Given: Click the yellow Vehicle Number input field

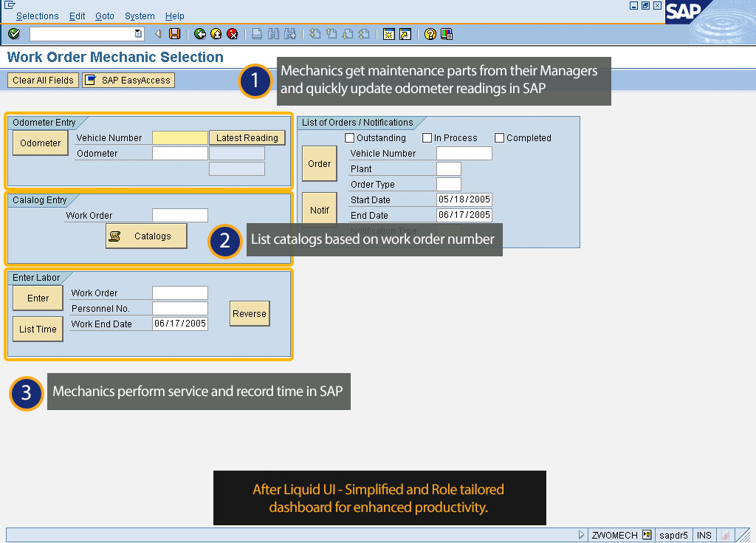Looking at the screenshot, I should point(180,138).
